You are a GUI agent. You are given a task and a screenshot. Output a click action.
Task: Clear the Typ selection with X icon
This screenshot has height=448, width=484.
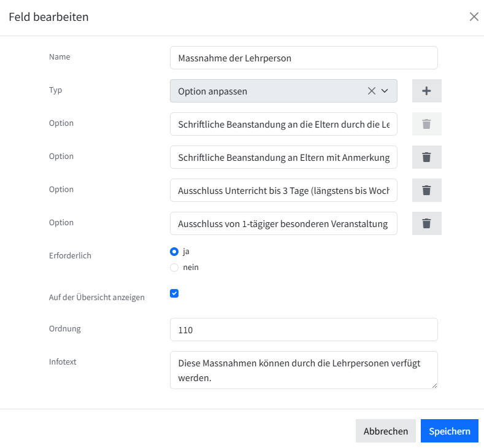372,91
